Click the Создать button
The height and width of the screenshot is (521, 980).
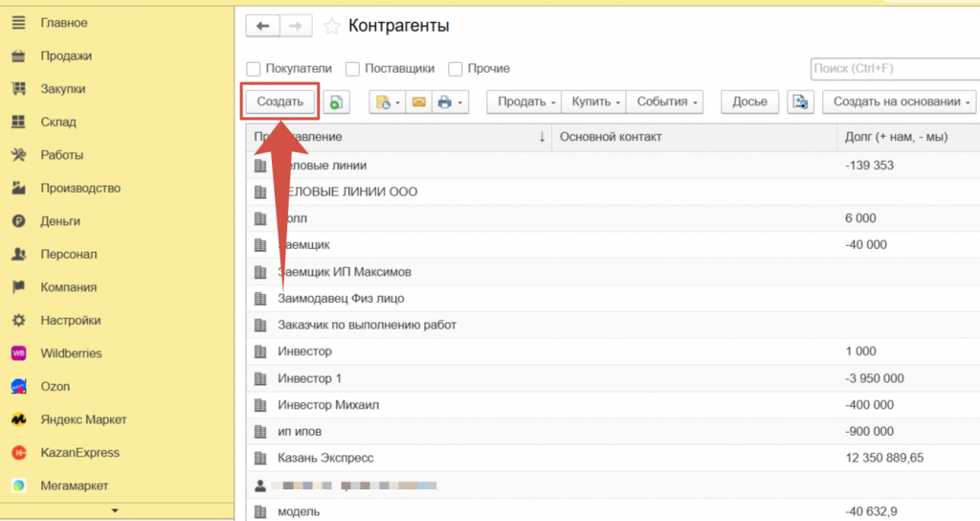[x=279, y=102]
